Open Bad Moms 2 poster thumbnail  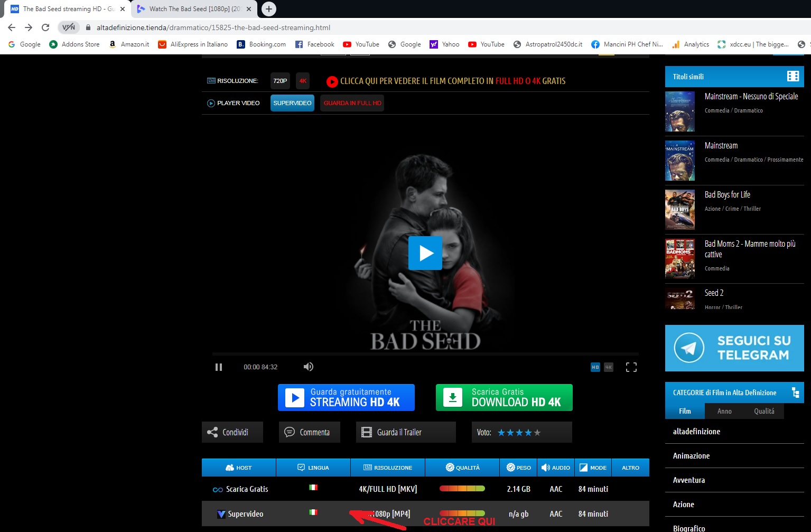[679, 259]
